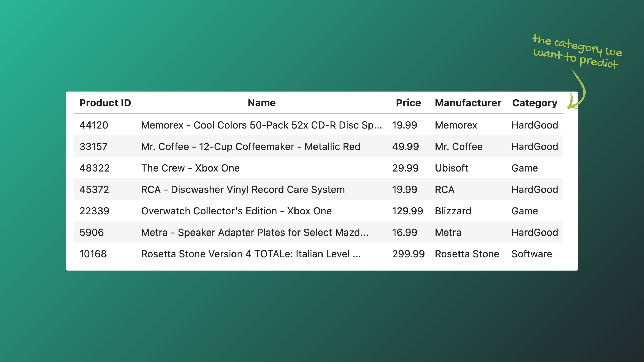
Task: Select 'The Crew - Xbox One' row
Action: click(190, 168)
